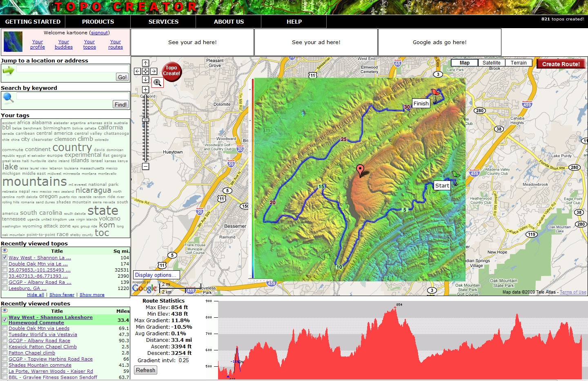Show fewer recently viewed topos
The height and width of the screenshot is (381, 588).
tap(62, 294)
